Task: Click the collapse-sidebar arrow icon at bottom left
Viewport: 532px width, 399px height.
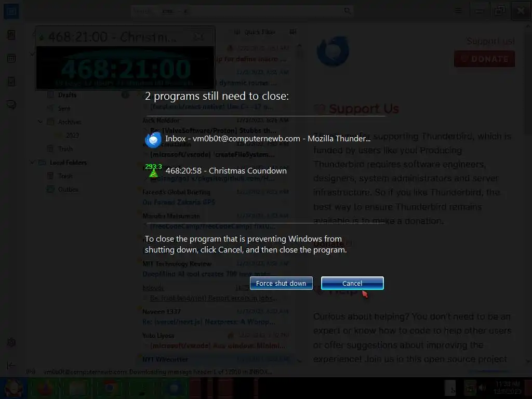Action: click(11, 365)
